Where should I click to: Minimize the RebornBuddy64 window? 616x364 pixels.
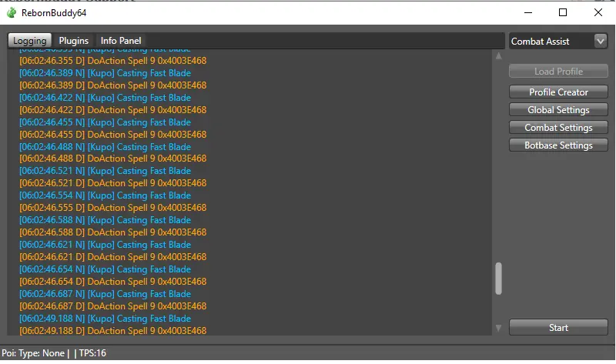tap(528, 12)
